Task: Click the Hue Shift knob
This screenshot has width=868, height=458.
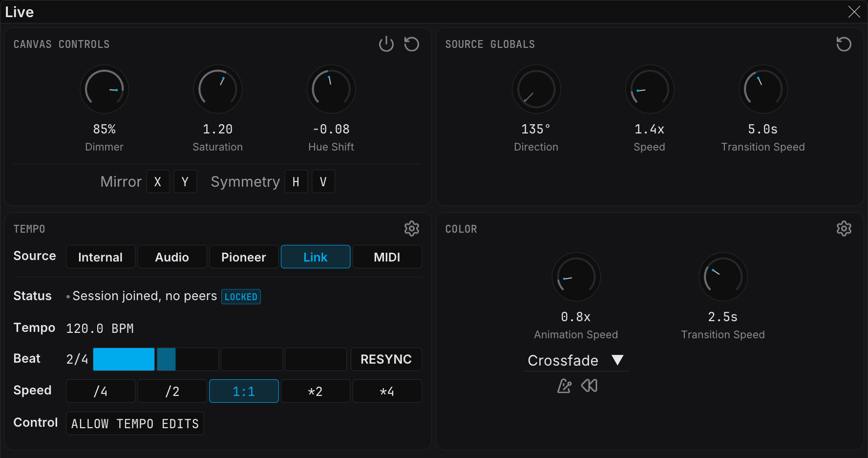Action: point(331,89)
